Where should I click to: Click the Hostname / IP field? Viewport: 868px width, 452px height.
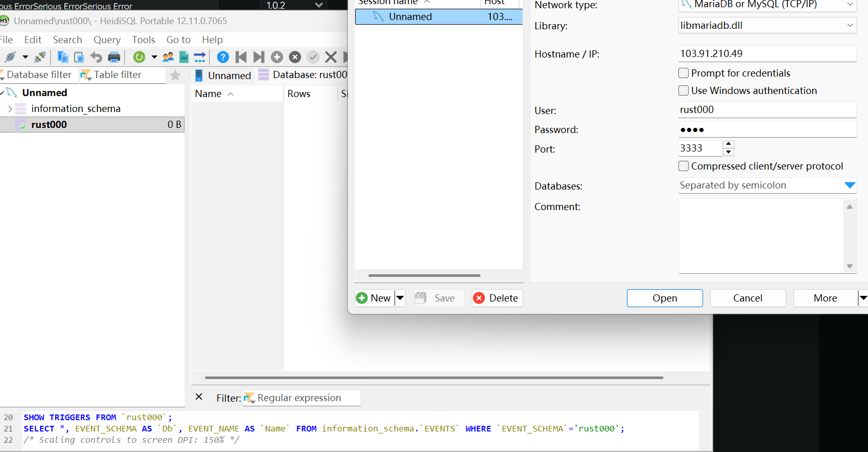coord(767,53)
